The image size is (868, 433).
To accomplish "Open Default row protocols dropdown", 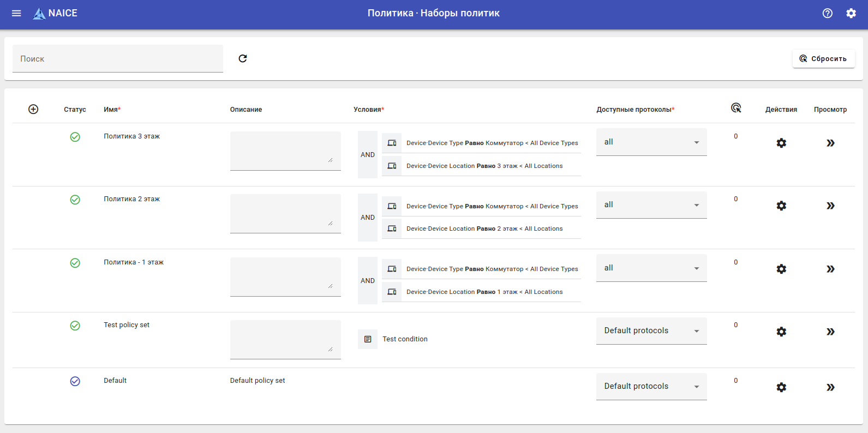I will pos(651,387).
